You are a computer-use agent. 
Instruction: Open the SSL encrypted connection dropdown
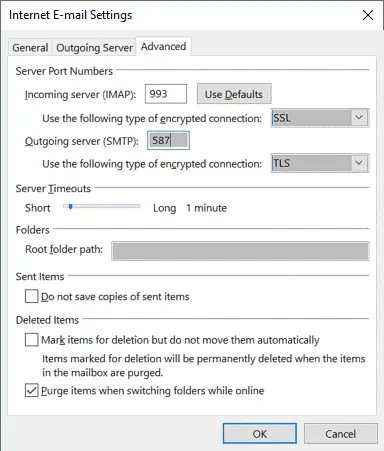pyautogui.click(x=320, y=118)
